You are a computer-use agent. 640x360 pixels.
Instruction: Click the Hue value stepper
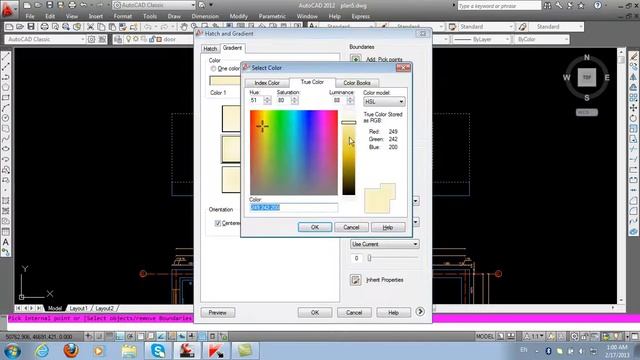267,100
